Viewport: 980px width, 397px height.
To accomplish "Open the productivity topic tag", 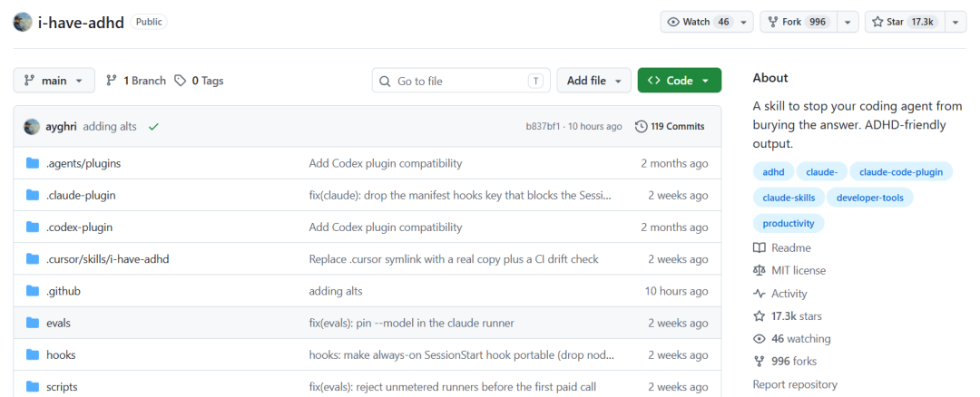I will (x=789, y=223).
